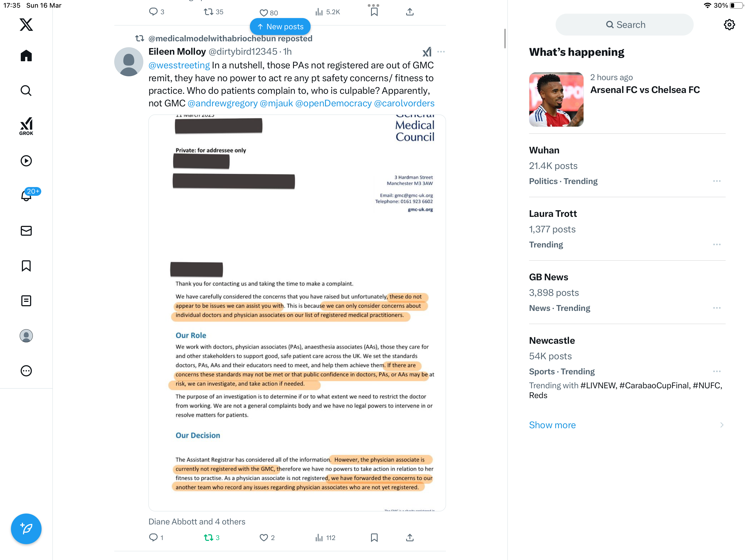Click the timeline scrollbar

pyautogui.click(x=505, y=39)
